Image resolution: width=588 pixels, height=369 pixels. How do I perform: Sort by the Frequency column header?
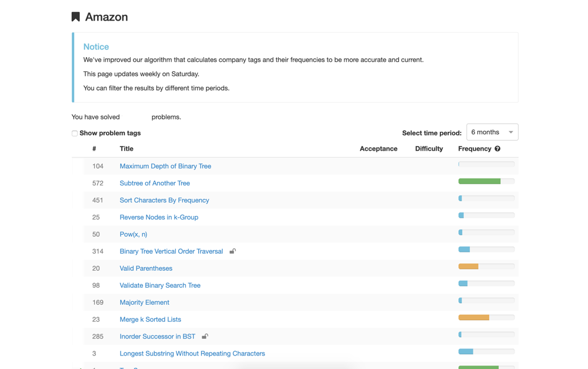[475, 149]
